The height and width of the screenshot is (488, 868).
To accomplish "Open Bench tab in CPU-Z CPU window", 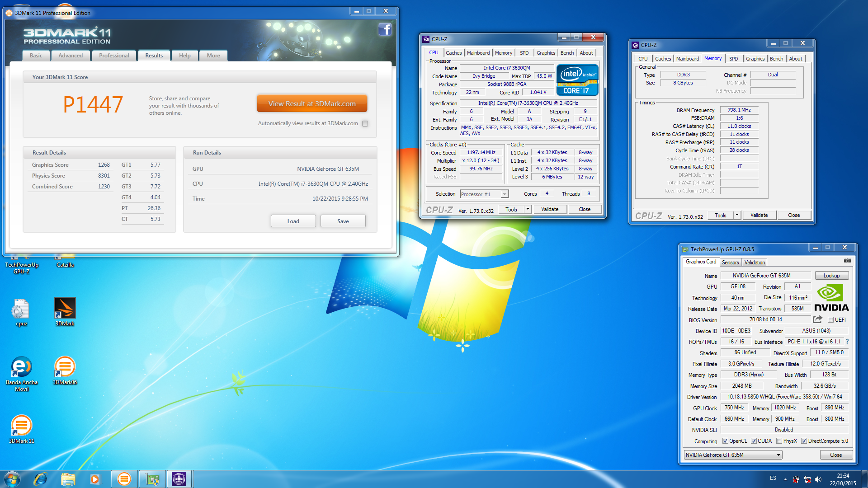I will point(567,53).
